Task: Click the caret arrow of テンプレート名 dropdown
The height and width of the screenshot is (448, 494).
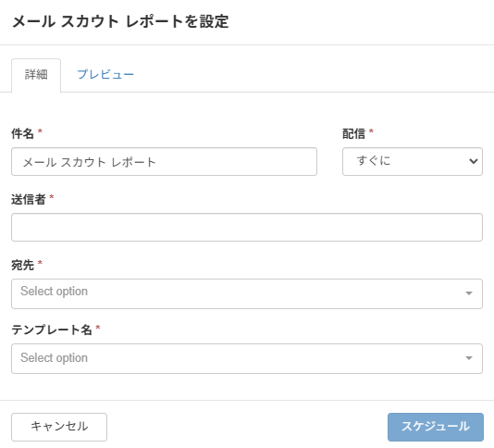Action: (469, 358)
